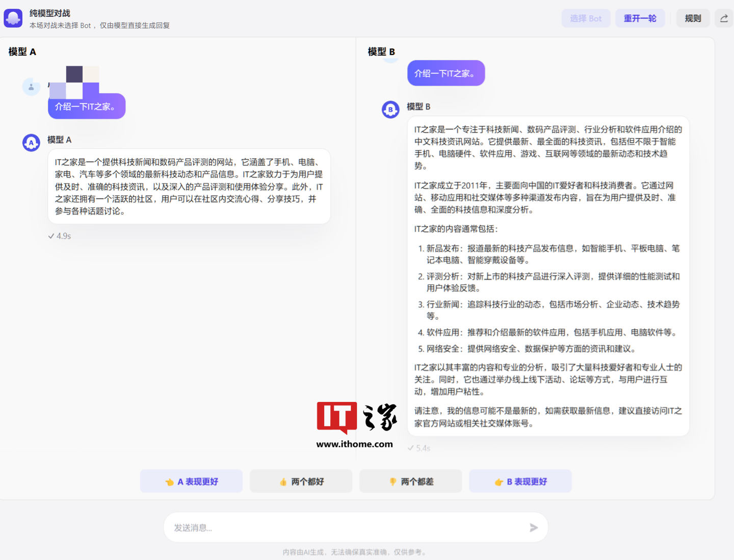Click the app logo icon at top-left

[13, 18]
